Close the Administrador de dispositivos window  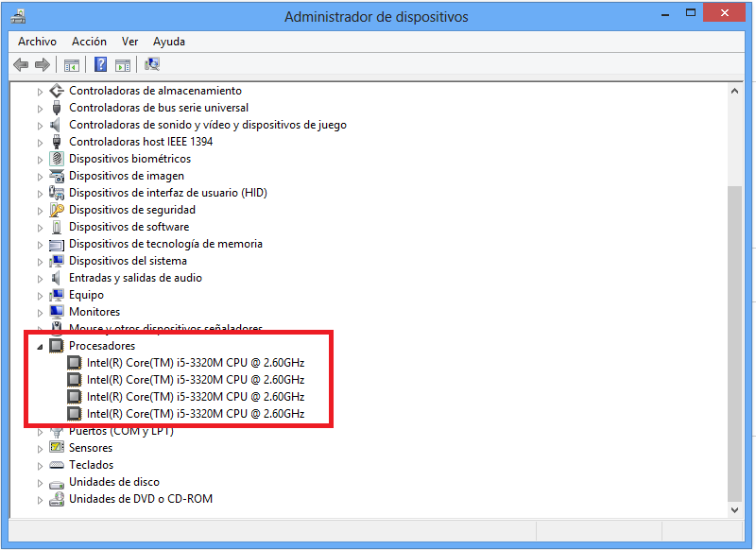click(x=724, y=13)
